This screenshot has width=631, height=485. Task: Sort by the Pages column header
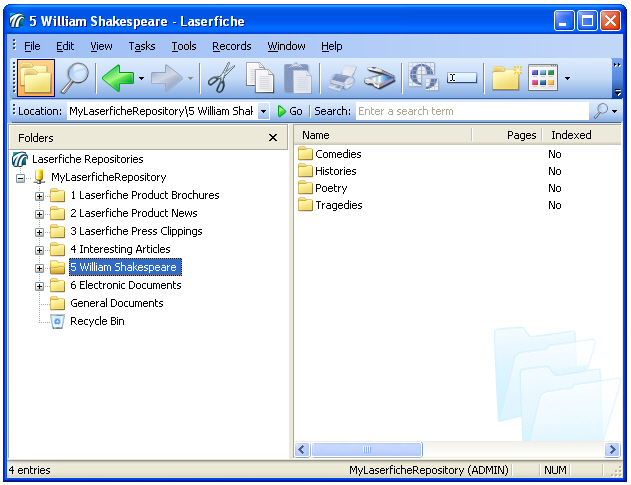pyautogui.click(x=507, y=135)
